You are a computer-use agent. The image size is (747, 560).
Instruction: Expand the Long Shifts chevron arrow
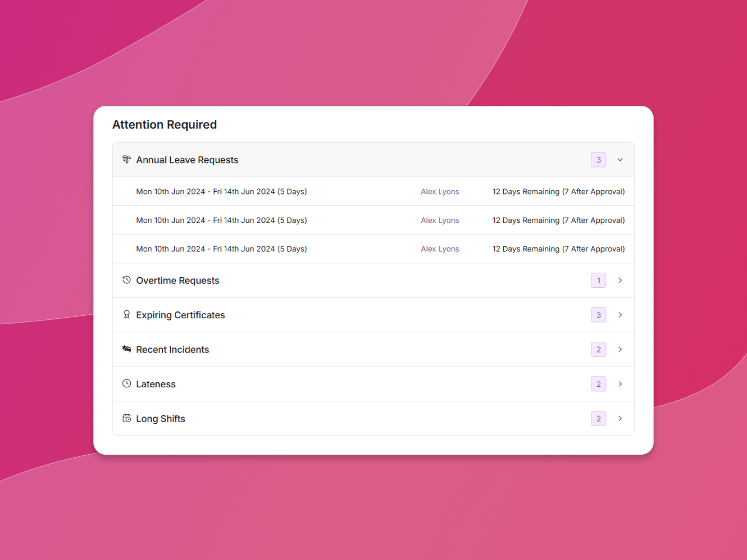[x=620, y=418]
